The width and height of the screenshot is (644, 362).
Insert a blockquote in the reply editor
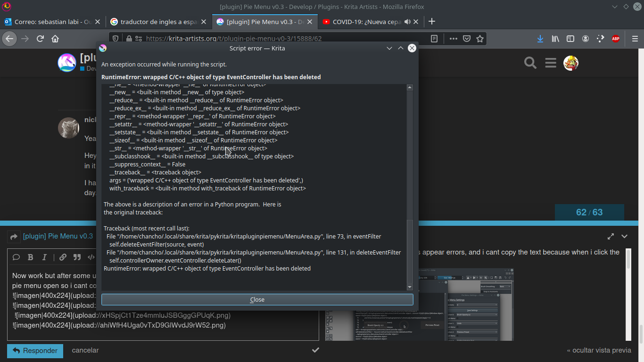(76, 257)
